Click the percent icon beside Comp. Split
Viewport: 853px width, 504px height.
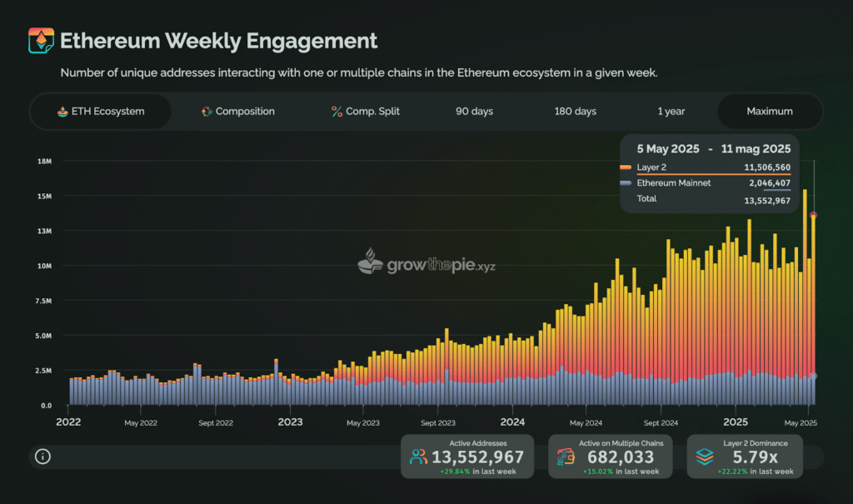point(337,112)
